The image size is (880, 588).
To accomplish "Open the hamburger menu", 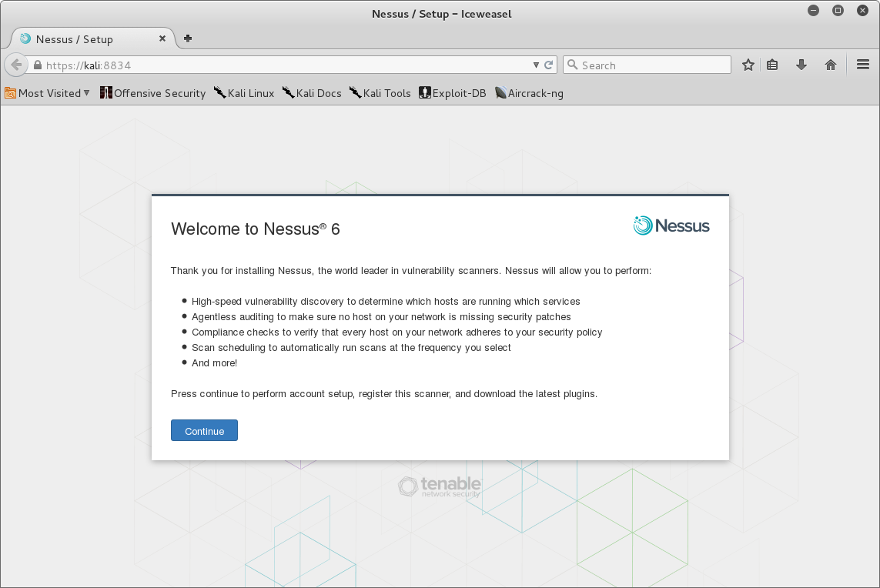I will tap(863, 65).
